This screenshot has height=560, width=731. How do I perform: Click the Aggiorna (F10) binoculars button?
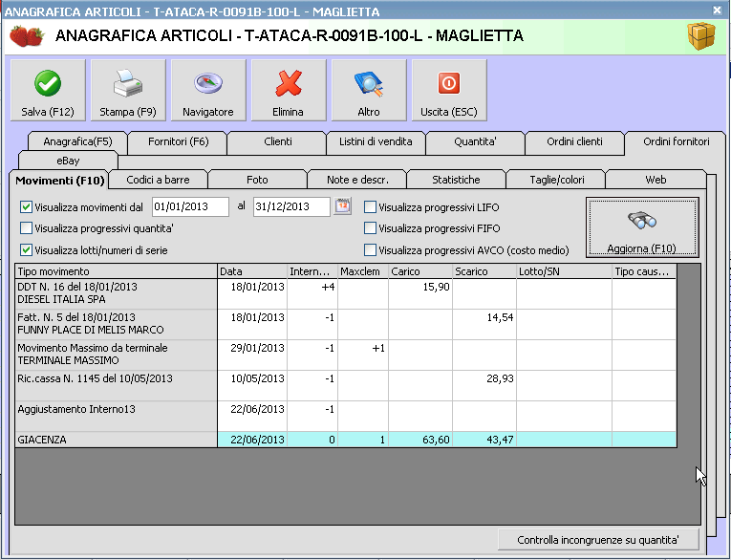(641, 227)
